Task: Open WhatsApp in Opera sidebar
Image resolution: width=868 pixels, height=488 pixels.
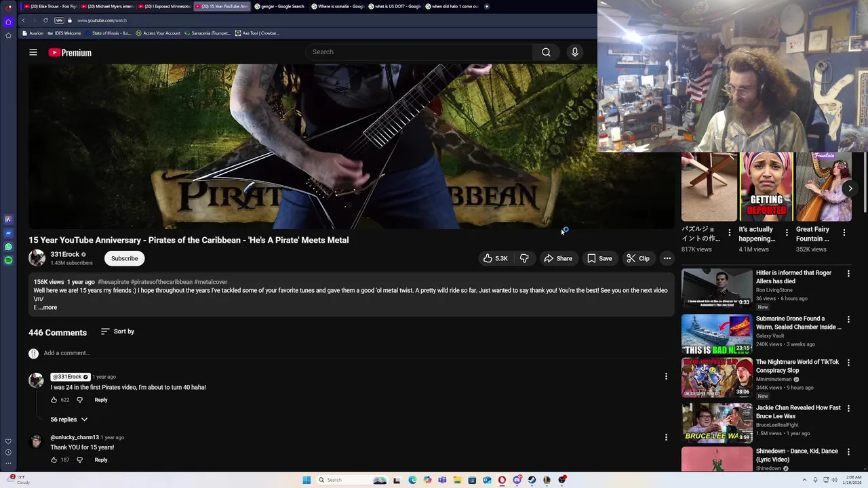Action: 8,247
